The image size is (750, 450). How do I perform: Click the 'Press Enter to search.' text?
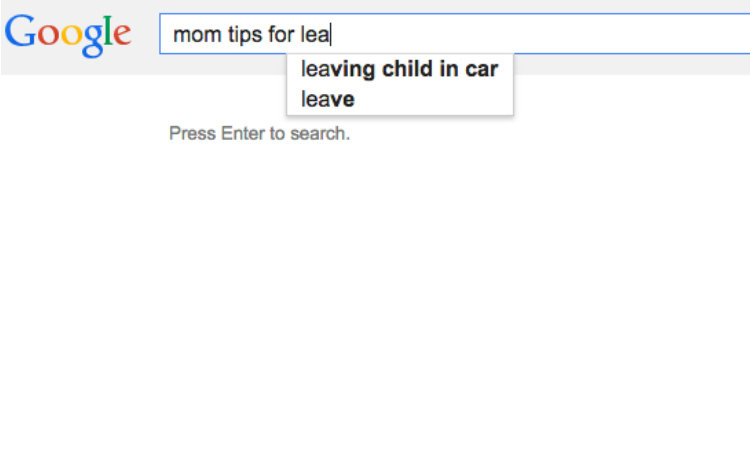click(259, 133)
